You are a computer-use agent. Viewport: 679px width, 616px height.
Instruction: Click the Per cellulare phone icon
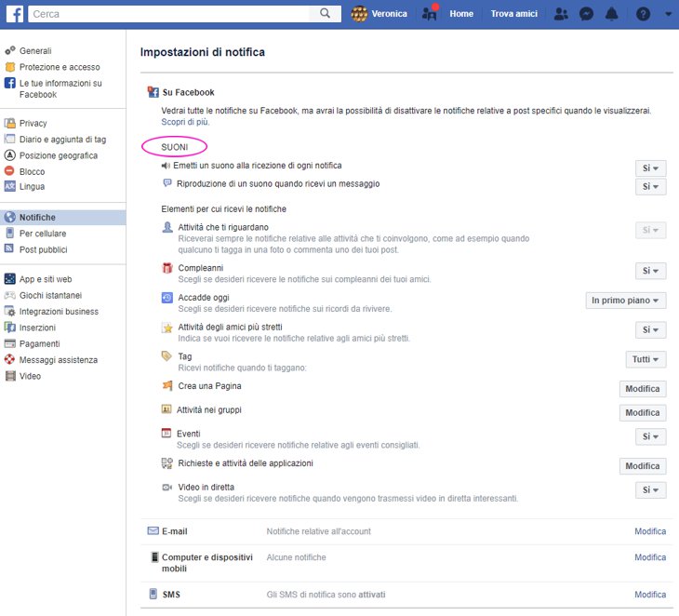click(10, 233)
